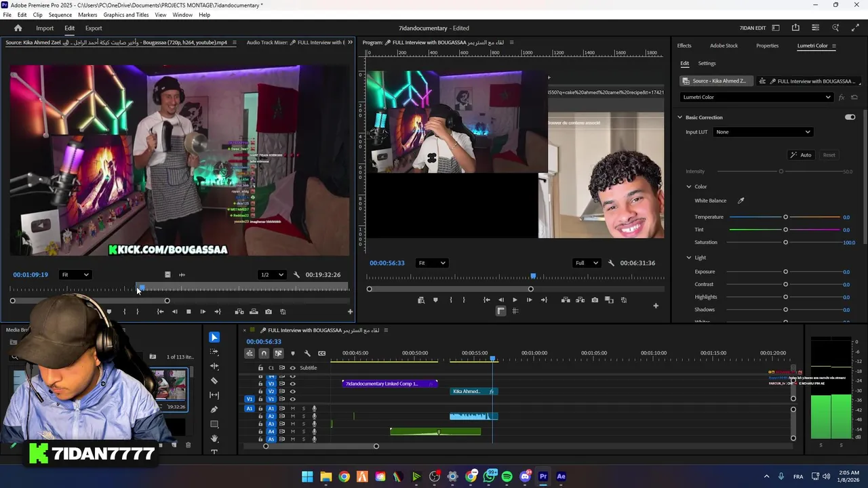Screen dimensions: 868x488
Task: Toggle Snap in Timeline magnet
Action: click(264, 353)
